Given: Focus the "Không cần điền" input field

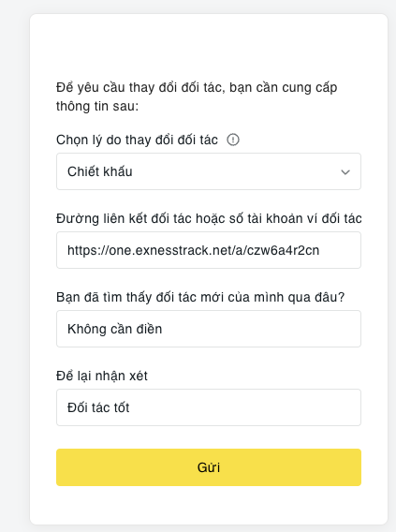Looking at the screenshot, I should point(209,329).
